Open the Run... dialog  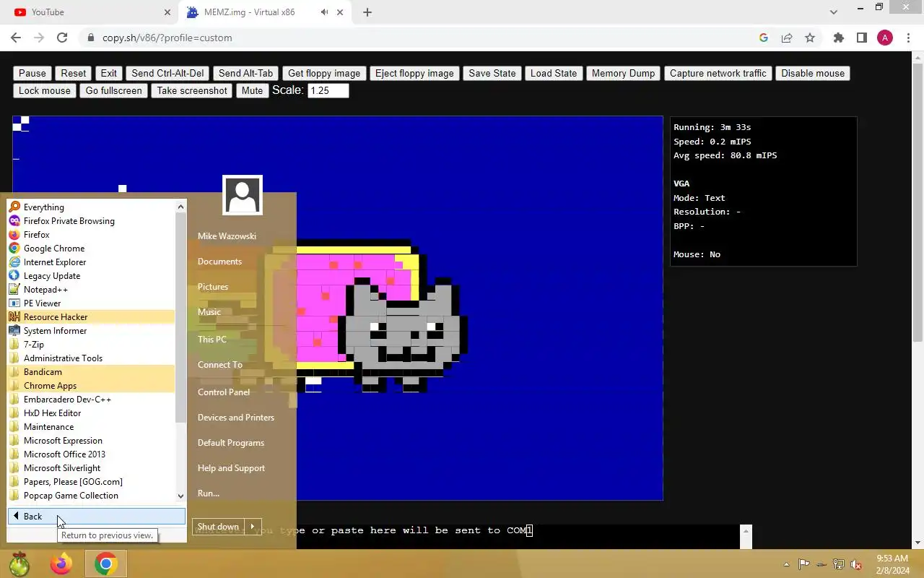209,493
